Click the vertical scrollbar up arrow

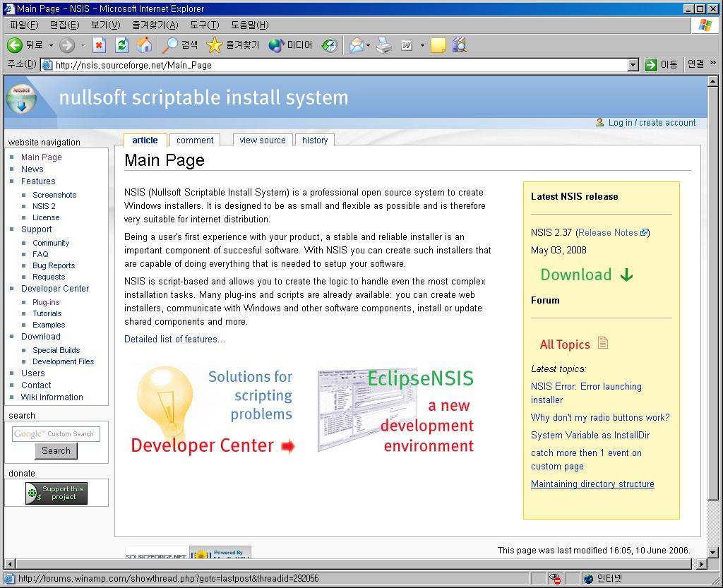pyautogui.click(x=713, y=82)
